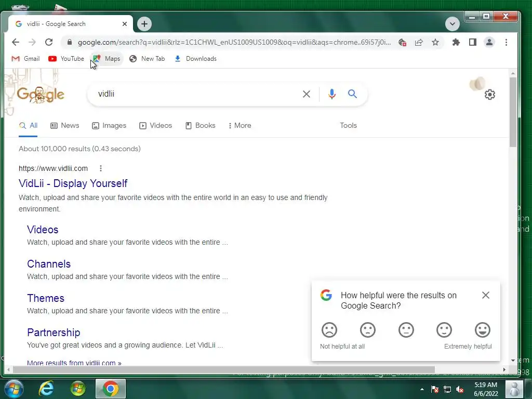Image resolution: width=532 pixels, height=399 pixels.
Task: Open the Chrome three-dot menu
Action: (x=506, y=42)
